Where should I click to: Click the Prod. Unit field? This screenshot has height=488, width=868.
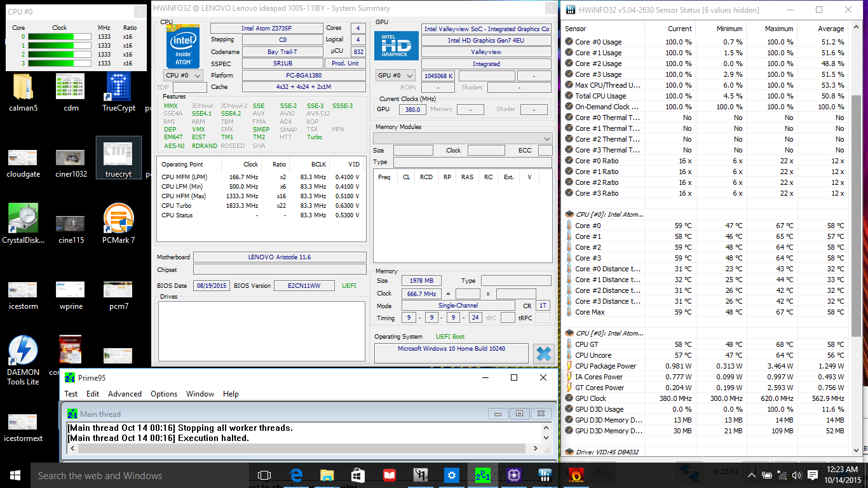345,64
